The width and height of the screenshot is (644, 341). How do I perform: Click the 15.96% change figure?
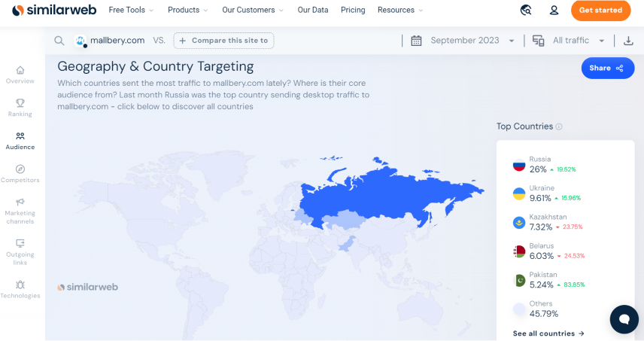tap(571, 198)
